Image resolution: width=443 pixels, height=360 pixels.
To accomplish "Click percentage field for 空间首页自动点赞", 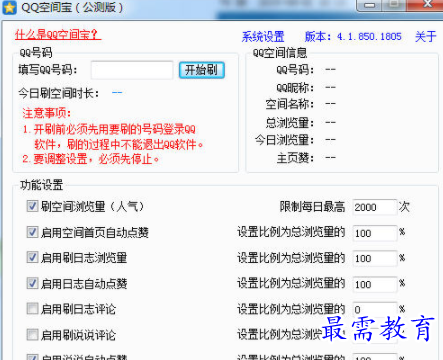I will 375,233.
